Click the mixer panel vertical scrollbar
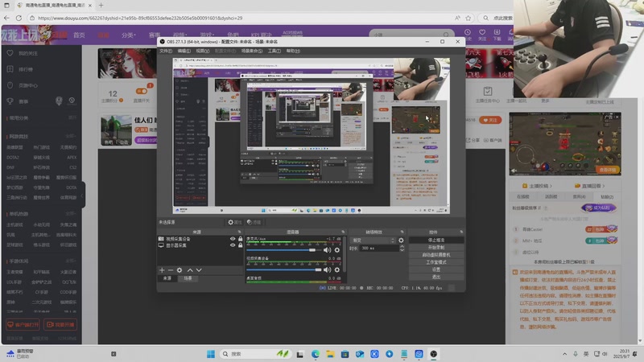 click(345, 254)
